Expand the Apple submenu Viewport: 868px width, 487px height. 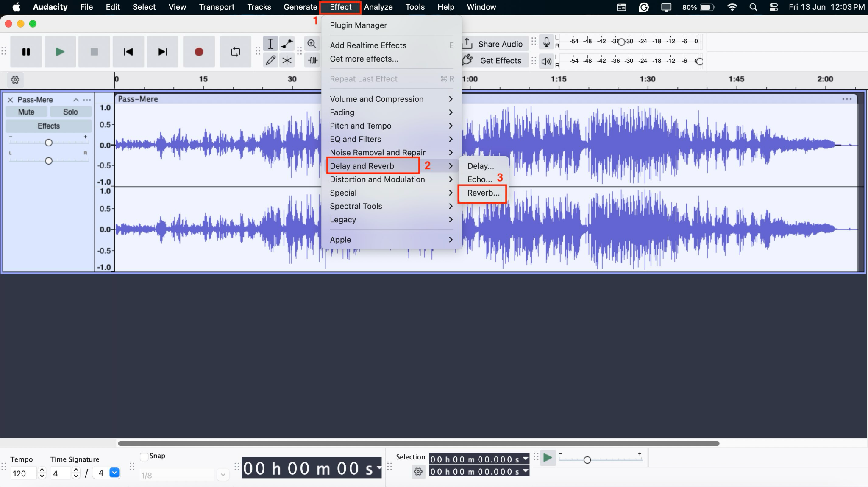392,240
